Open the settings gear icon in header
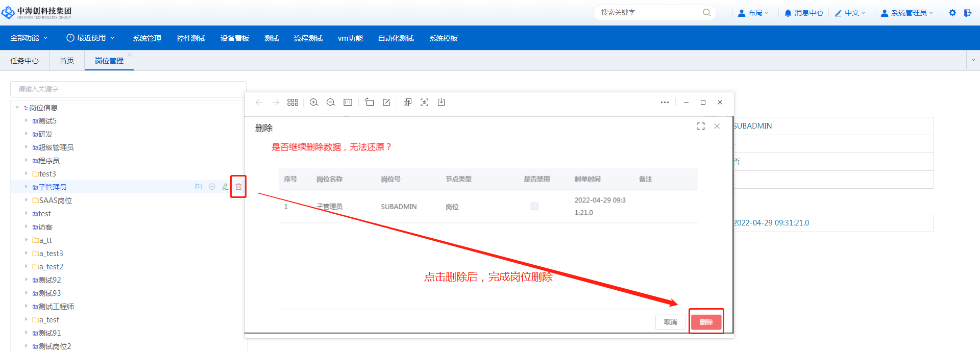This screenshot has width=980, height=353. pos(952,13)
